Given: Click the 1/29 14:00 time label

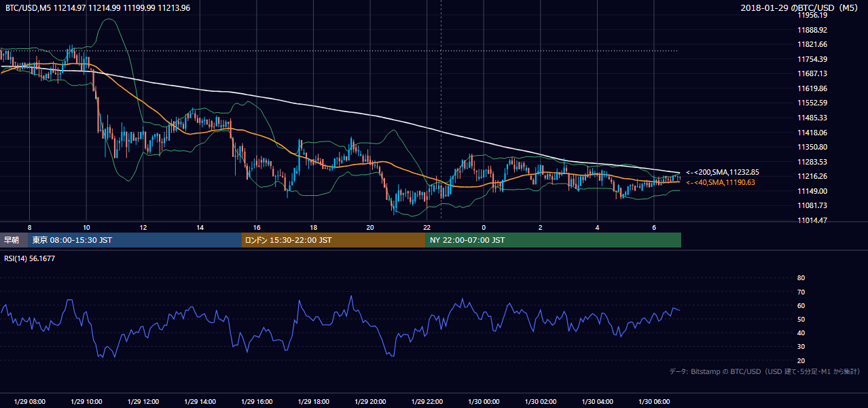Looking at the screenshot, I should pyautogui.click(x=200, y=401).
